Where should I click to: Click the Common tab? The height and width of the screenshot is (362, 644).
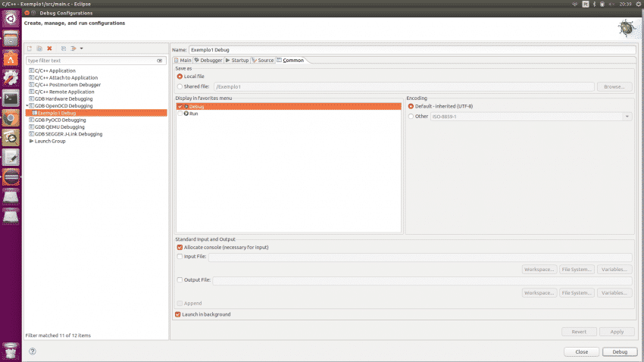coord(290,61)
